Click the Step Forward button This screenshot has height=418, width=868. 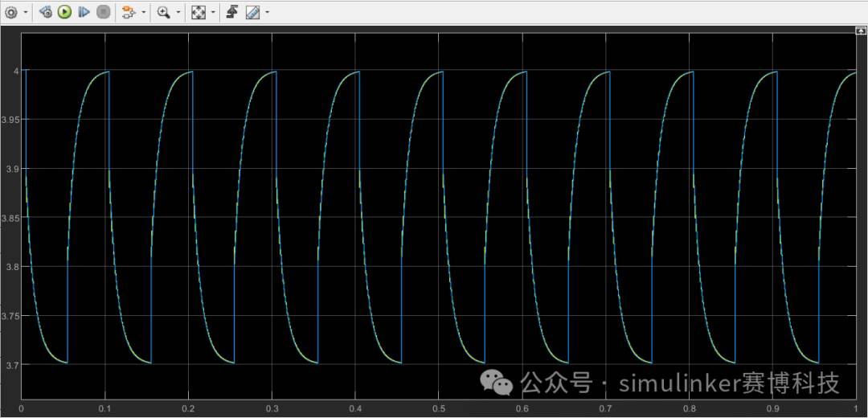pos(84,11)
